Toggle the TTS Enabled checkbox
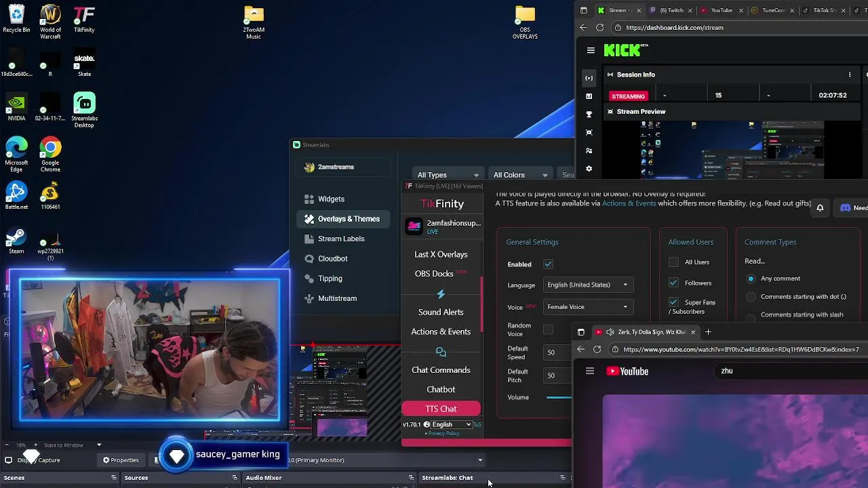The image size is (868, 488). click(x=548, y=264)
